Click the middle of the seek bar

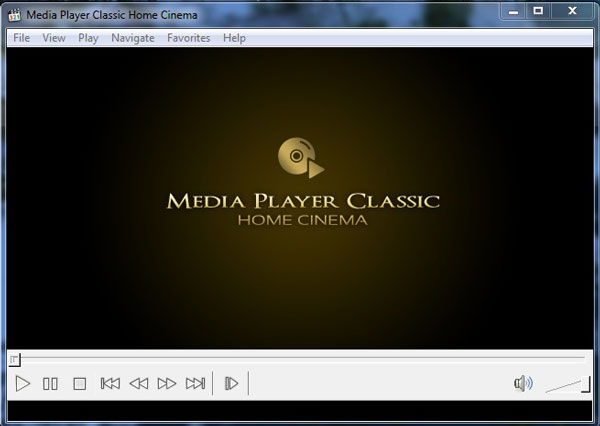(298, 358)
